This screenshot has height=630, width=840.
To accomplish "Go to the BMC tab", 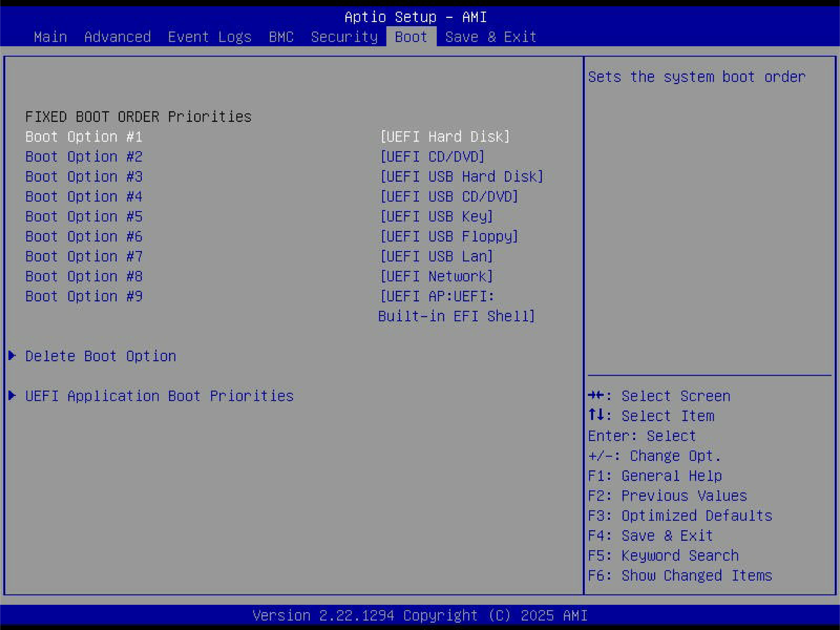I will pos(281,37).
